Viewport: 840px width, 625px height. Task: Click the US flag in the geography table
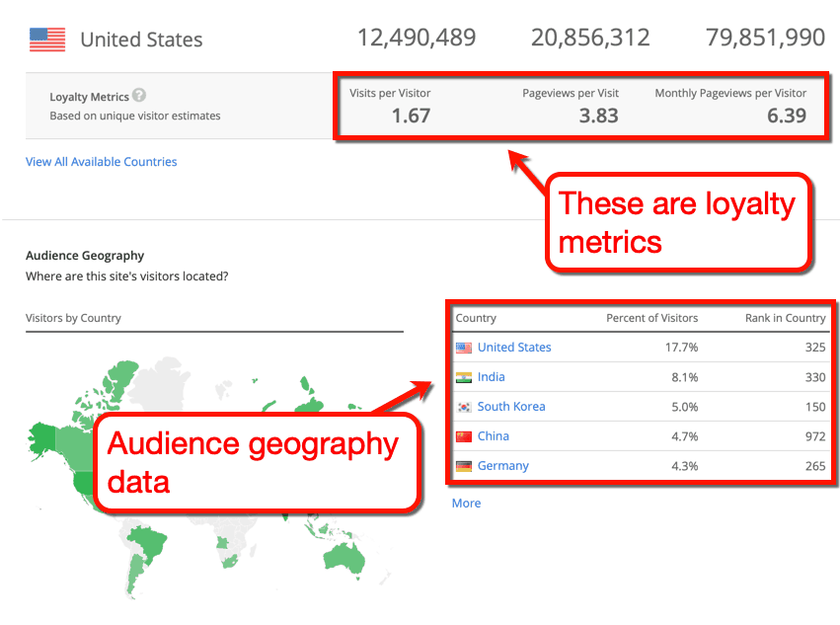[464, 348]
